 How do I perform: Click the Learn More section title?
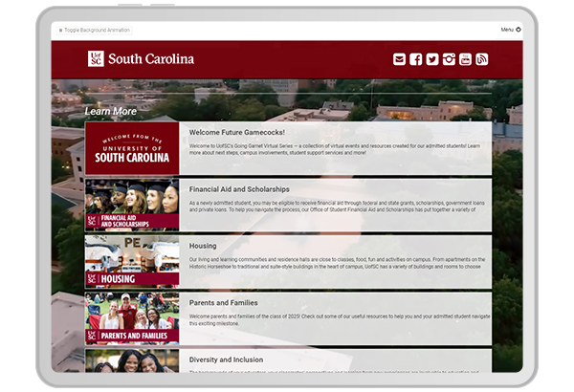(111, 111)
